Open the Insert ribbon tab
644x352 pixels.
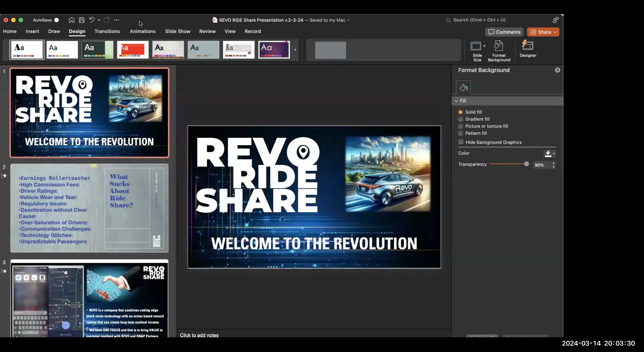point(32,31)
